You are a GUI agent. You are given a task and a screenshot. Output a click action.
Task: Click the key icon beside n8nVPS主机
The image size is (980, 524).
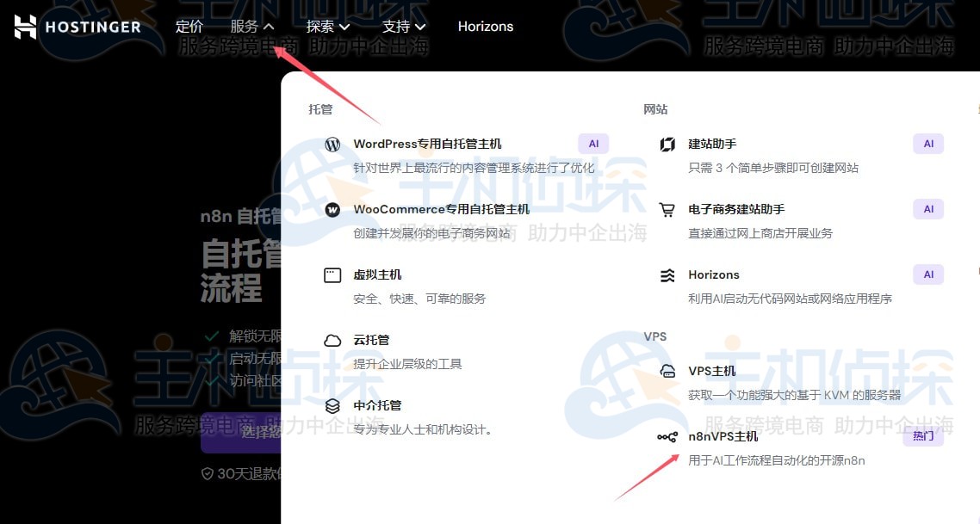coord(667,436)
